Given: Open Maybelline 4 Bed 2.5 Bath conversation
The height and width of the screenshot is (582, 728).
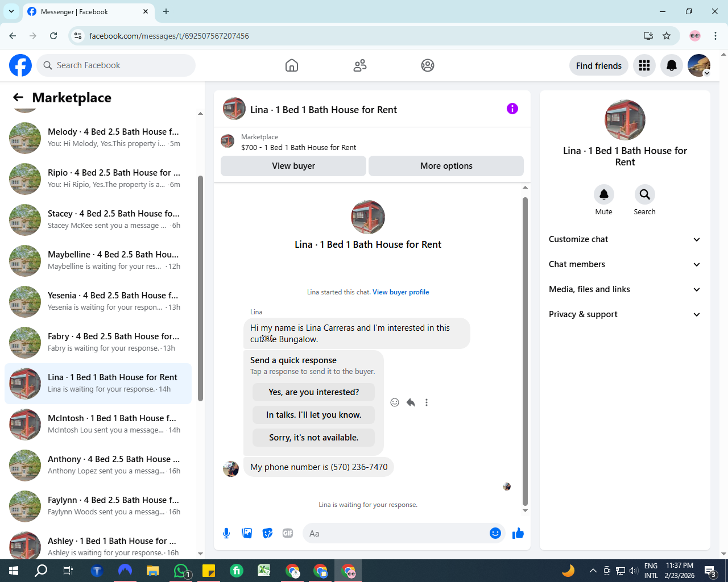Looking at the screenshot, I should pyautogui.click(x=98, y=261).
